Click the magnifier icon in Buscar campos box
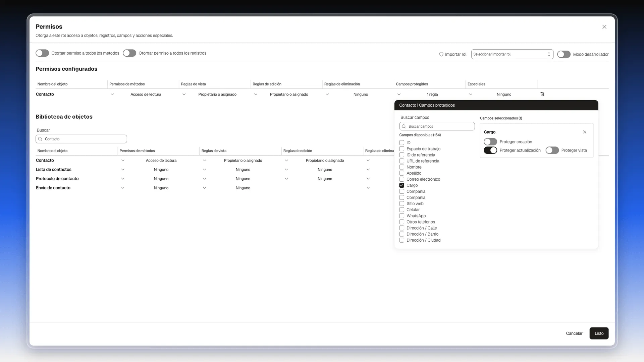The width and height of the screenshot is (644, 362). click(x=404, y=126)
